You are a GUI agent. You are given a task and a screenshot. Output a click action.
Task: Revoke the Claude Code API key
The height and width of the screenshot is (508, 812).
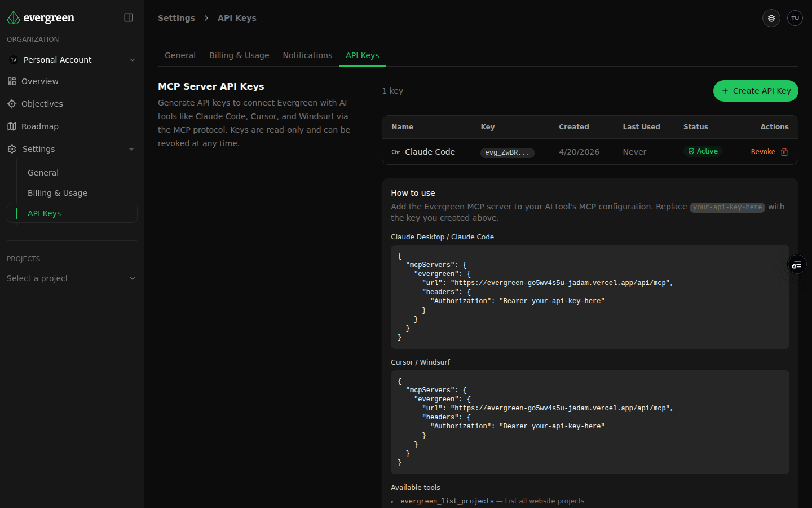tap(763, 151)
